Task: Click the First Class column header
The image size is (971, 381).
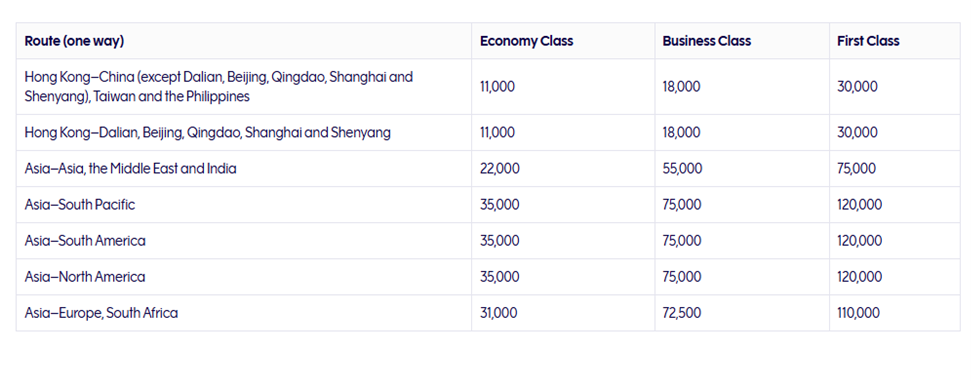Action: 868,41
